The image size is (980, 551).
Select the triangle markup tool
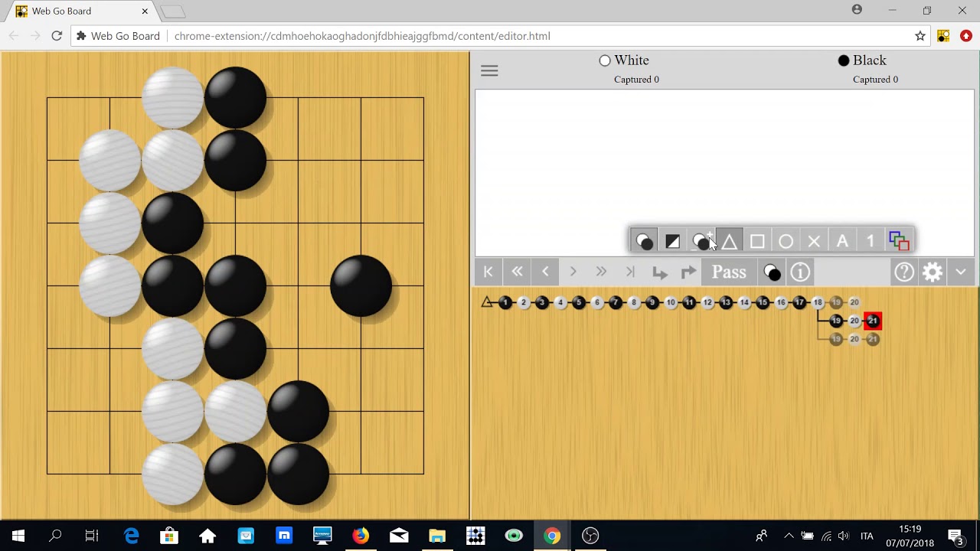(729, 241)
